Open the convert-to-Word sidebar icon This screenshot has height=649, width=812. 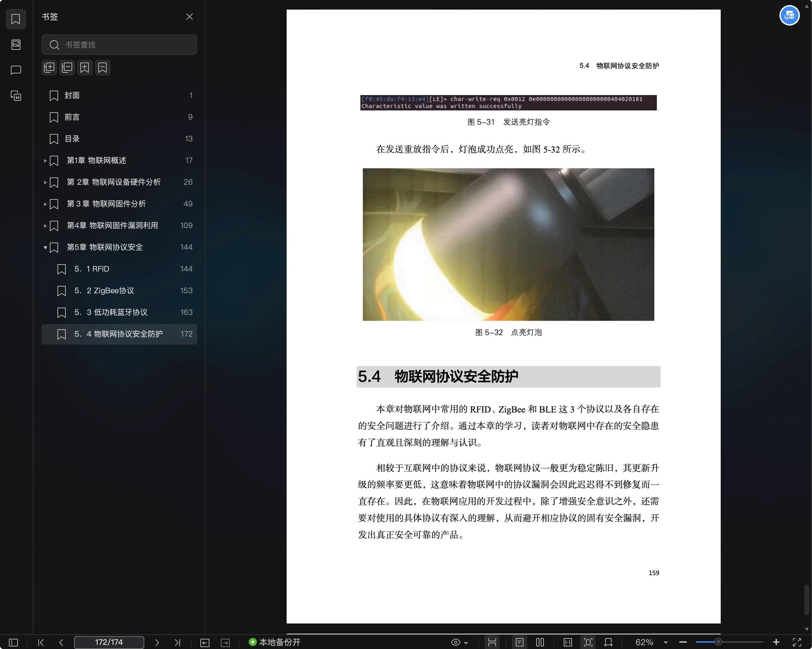click(x=16, y=96)
